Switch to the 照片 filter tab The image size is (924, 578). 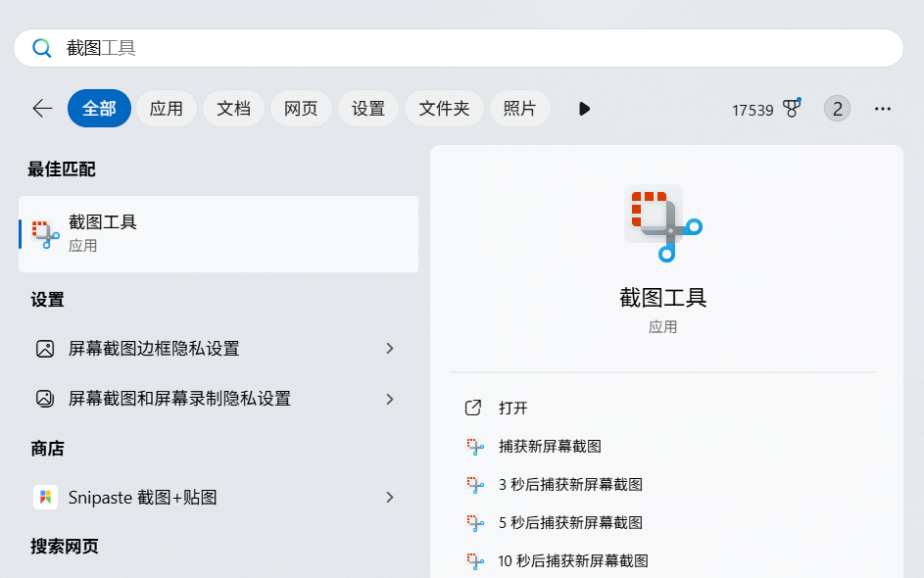point(519,109)
